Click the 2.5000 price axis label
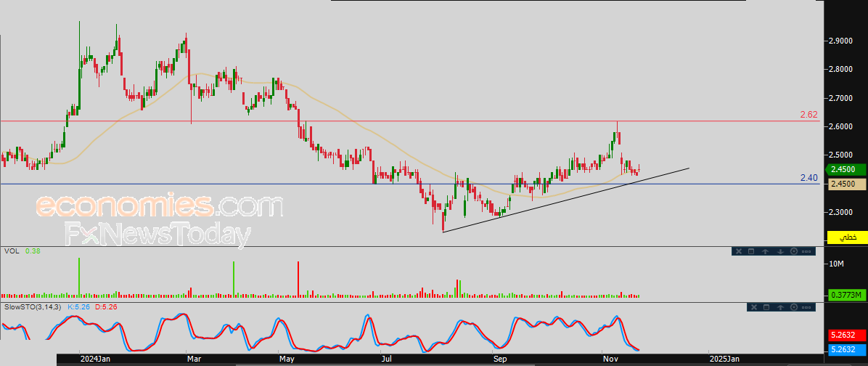Screen dimensions: 868x366 [x=840, y=155]
